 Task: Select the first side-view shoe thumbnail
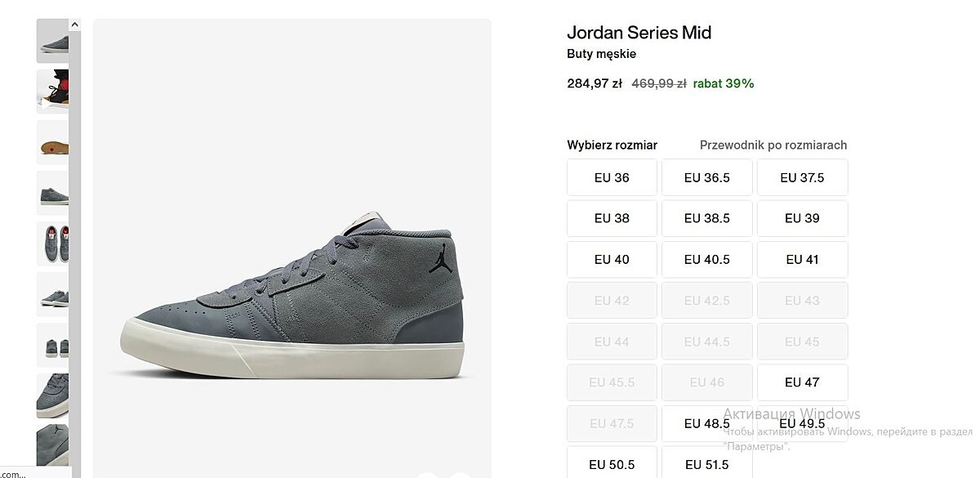52,41
